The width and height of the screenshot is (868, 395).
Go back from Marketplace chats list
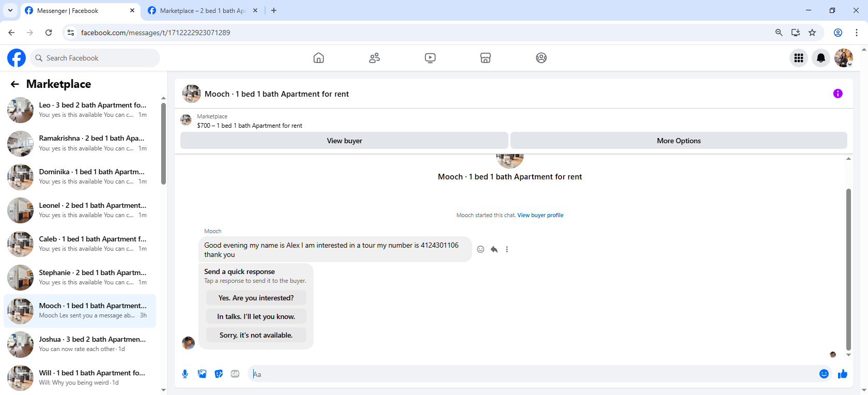pyautogui.click(x=15, y=84)
